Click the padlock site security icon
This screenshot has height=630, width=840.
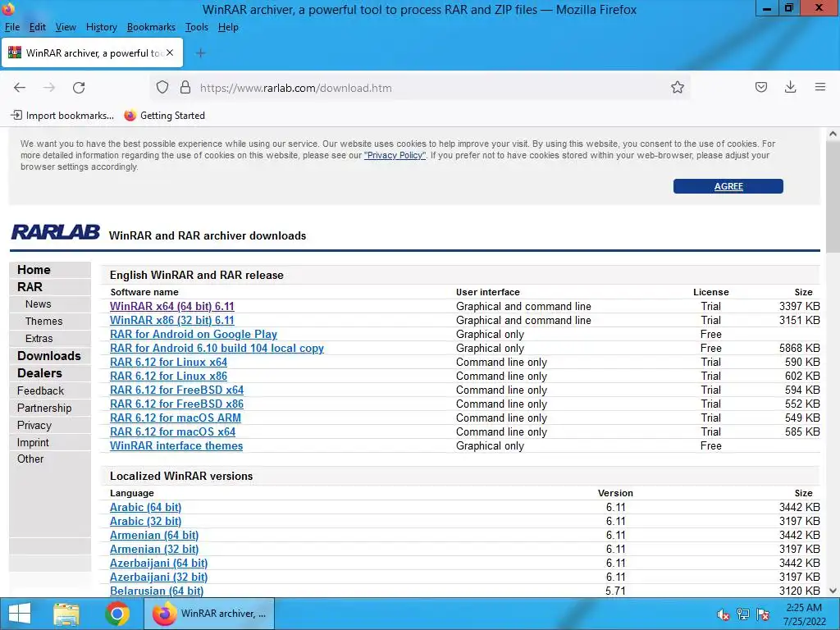point(185,87)
